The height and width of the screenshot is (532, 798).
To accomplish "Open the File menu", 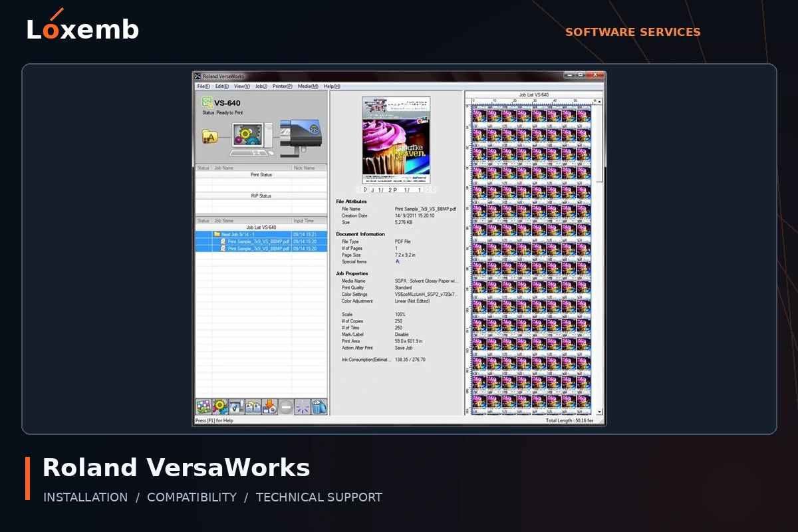I will 203,86.
